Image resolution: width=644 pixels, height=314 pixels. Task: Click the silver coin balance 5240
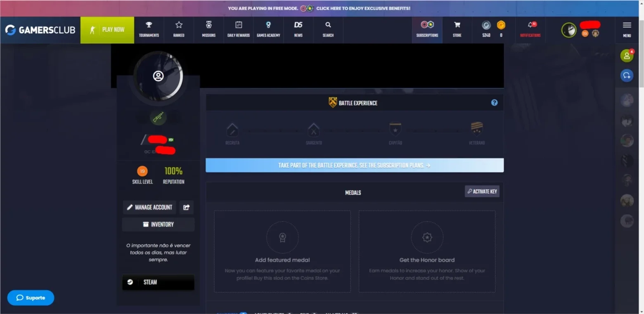click(x=486, y=30)
